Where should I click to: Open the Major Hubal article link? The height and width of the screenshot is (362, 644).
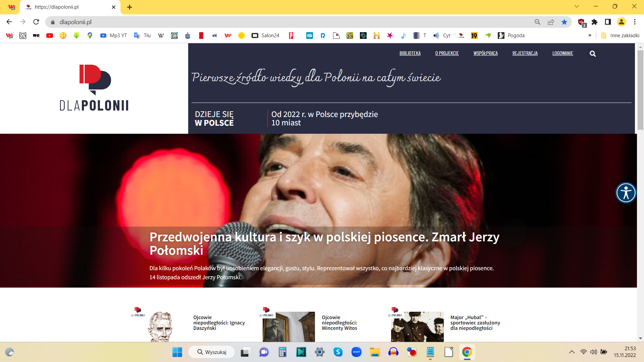[x=475, y=323]
